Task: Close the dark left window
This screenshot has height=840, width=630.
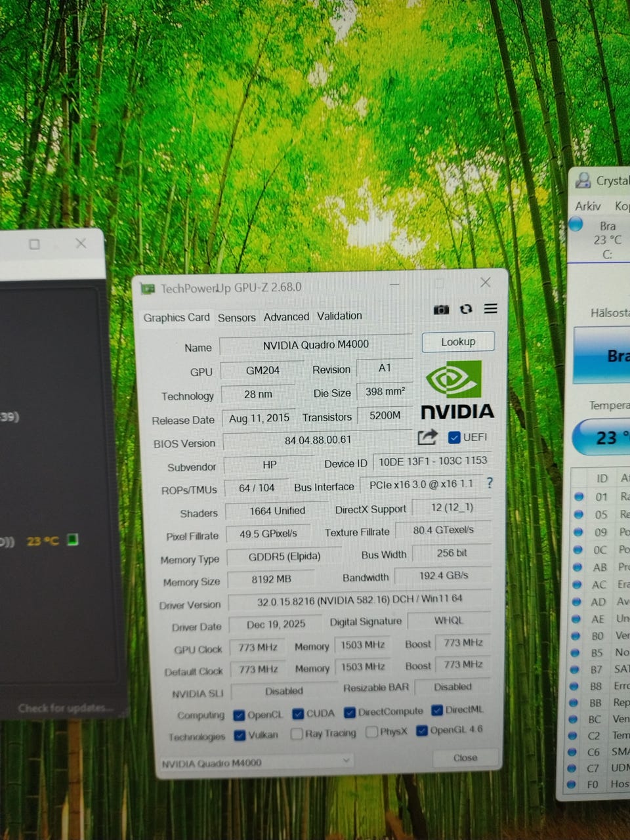Action: (x=81, y=243)
